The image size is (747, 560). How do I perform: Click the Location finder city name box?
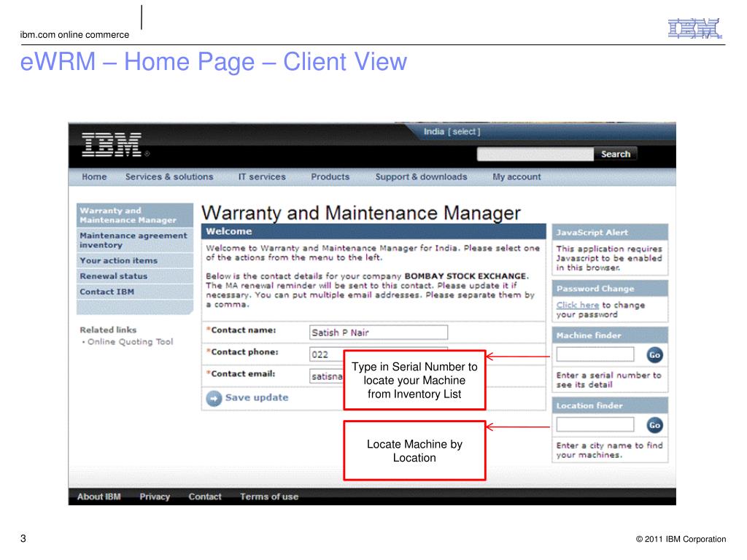click(x=595, y=424)
